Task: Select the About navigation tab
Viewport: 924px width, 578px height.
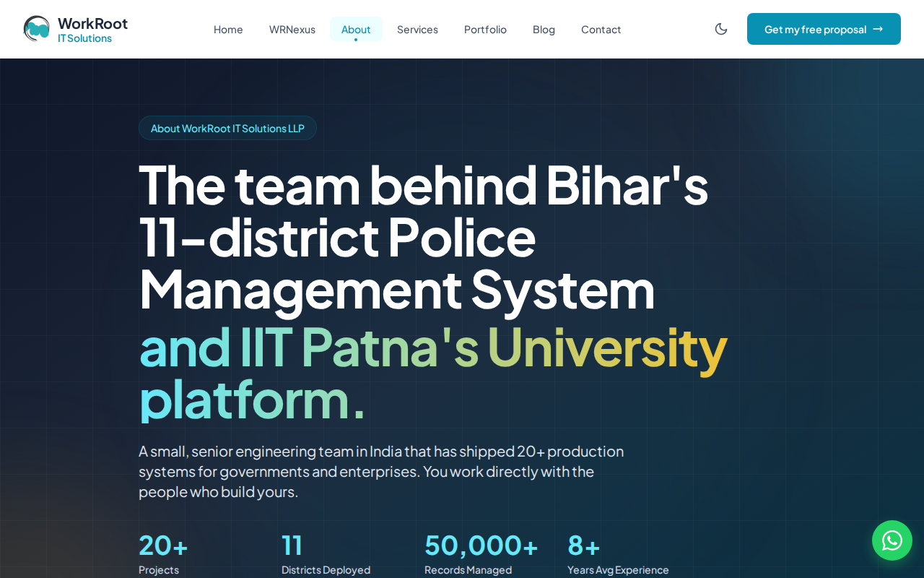Action: [356, 29]
